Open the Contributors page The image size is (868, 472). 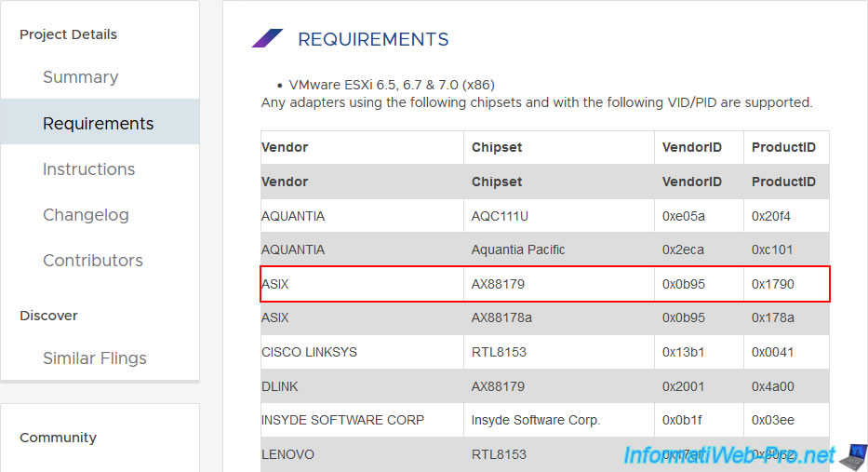point(92,261)
